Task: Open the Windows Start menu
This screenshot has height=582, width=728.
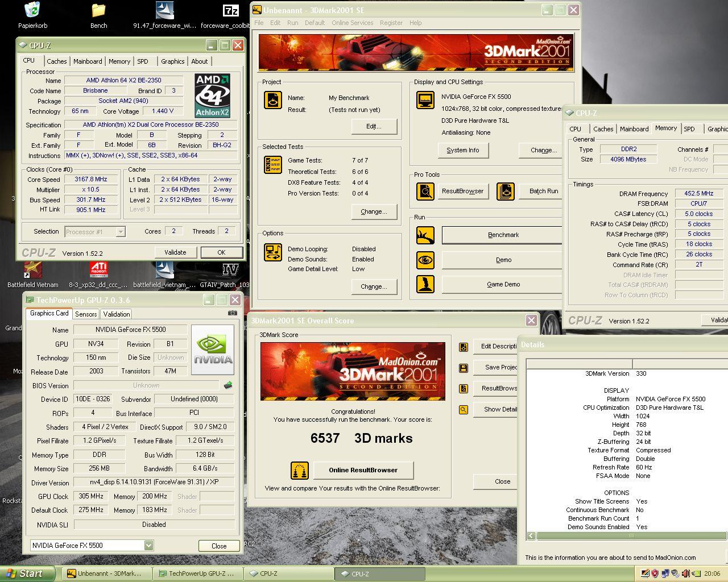Action: point(27,573)
